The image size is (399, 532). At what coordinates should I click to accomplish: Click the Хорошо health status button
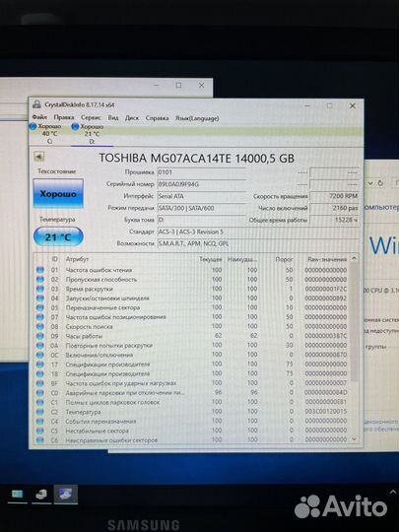[x=58, y=194]
